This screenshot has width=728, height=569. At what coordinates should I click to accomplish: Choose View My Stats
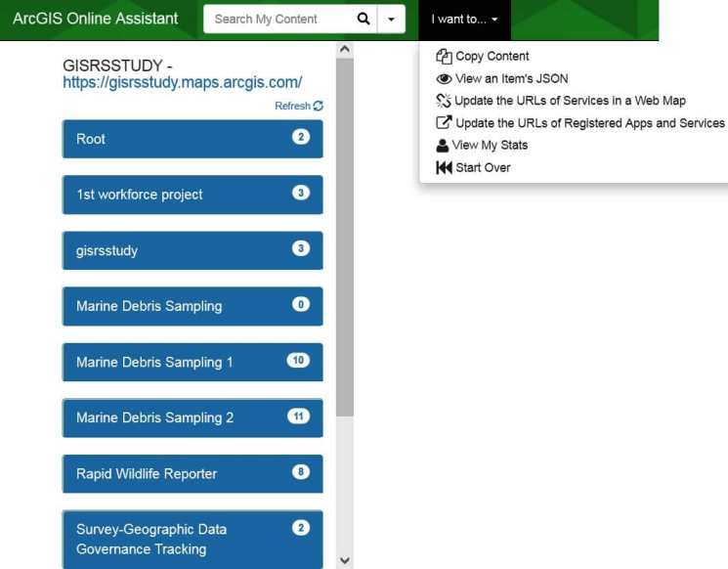point(490,146)
